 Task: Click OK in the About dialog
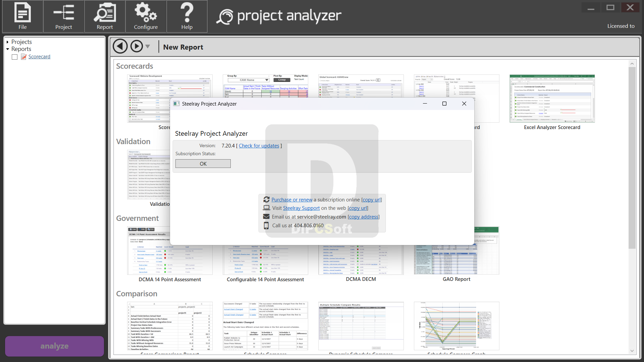coord(203,164)
